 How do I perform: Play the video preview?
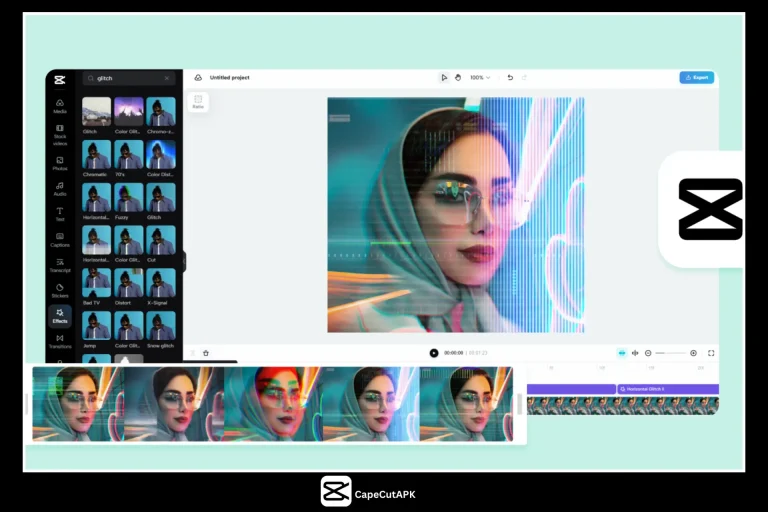pos(434,353)
